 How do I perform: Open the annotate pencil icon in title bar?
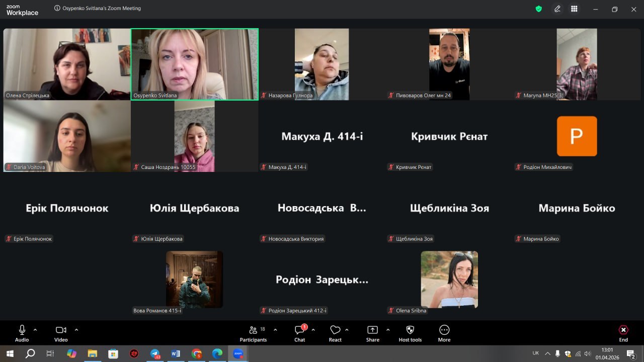tap(557, 9)
